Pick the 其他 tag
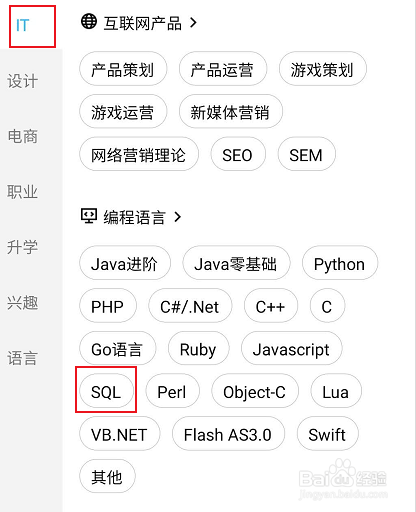The width and height of the screenshot is (416, 512). point(107,477)
